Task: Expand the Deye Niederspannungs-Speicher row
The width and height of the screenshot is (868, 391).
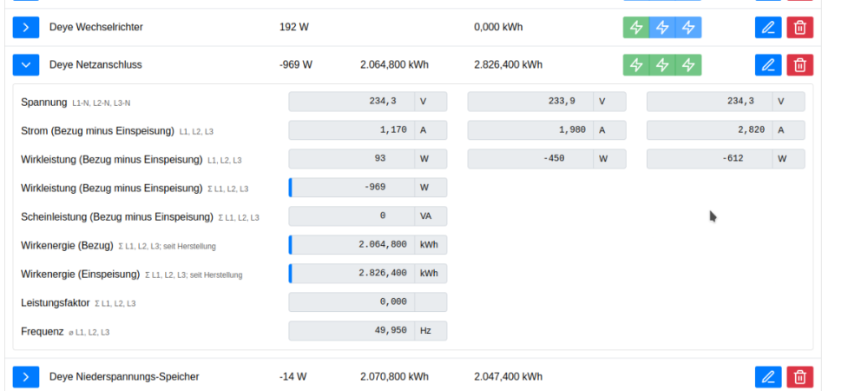Action: click(x=26, y=376)
